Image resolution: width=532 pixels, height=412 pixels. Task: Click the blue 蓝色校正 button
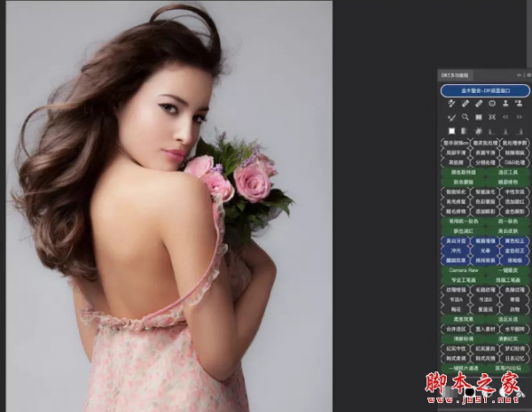pyautogui.click(x=514, y=251)
